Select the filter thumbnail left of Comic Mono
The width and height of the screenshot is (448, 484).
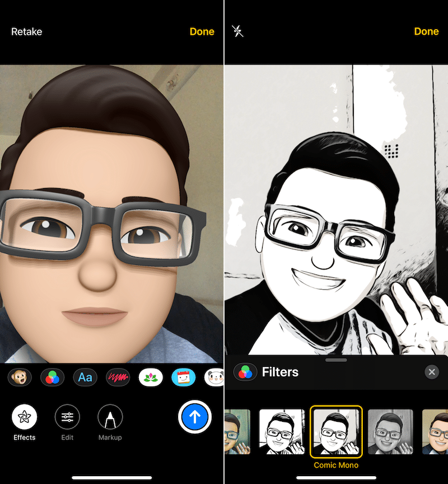coord(282,431)
